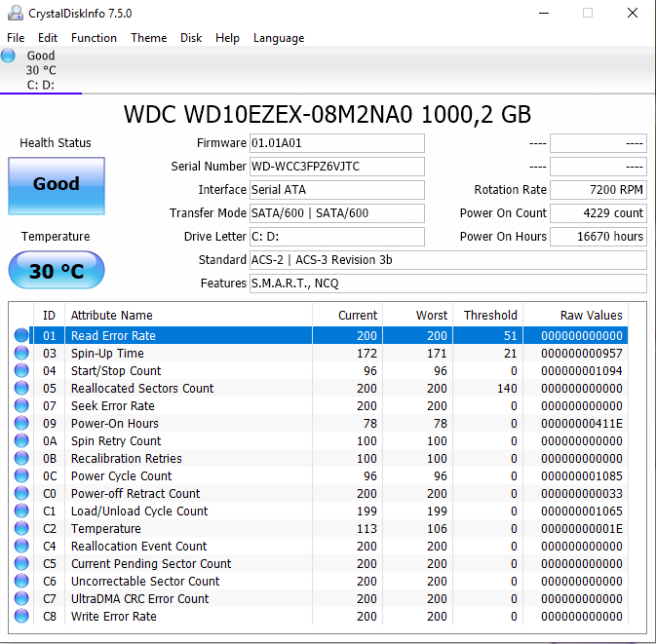
Task: Click status orb for Reallocation Event Count row
Action: 21,547
